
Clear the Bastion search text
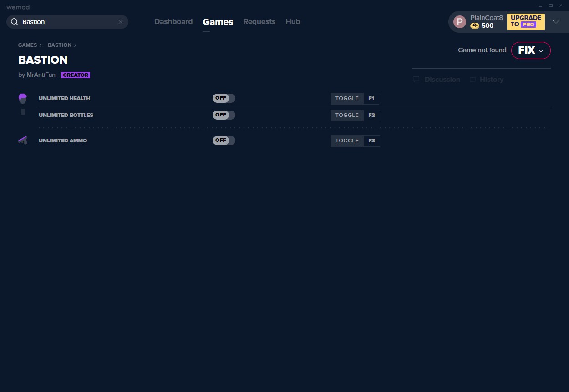click(x=121, y=22)
